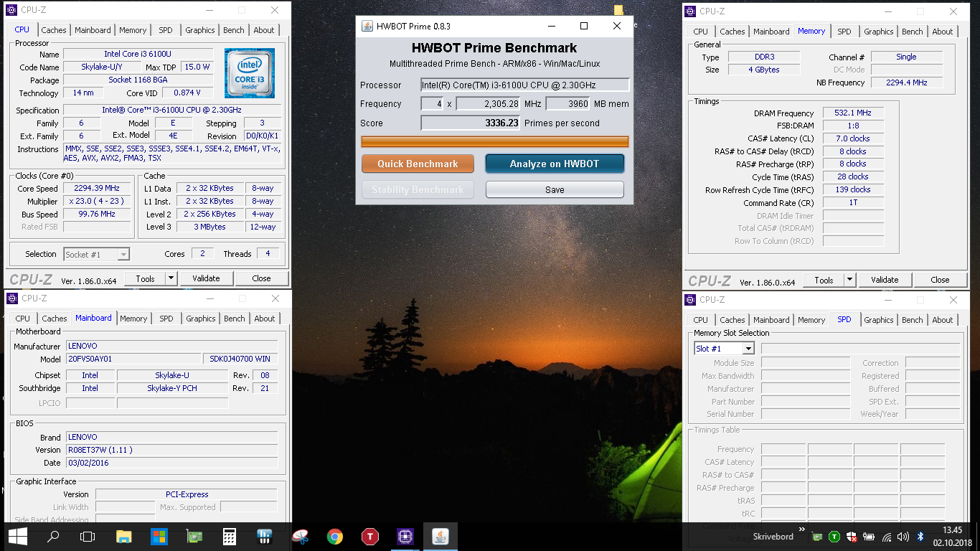Click Analyze on HWBOT button

point(555,164)
